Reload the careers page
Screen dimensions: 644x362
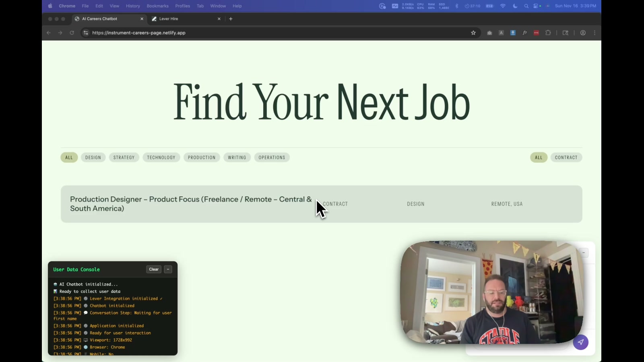click(x=72, y=33)
